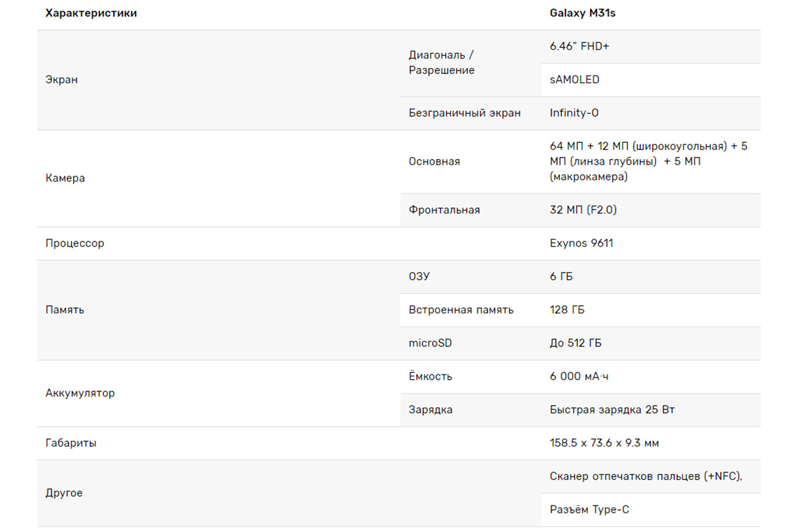The width and height of the screenshot is (798, 532).
Task: Select the "Разъём Type-C" cell
Action: pyautogui.click(x=589, y=510)
